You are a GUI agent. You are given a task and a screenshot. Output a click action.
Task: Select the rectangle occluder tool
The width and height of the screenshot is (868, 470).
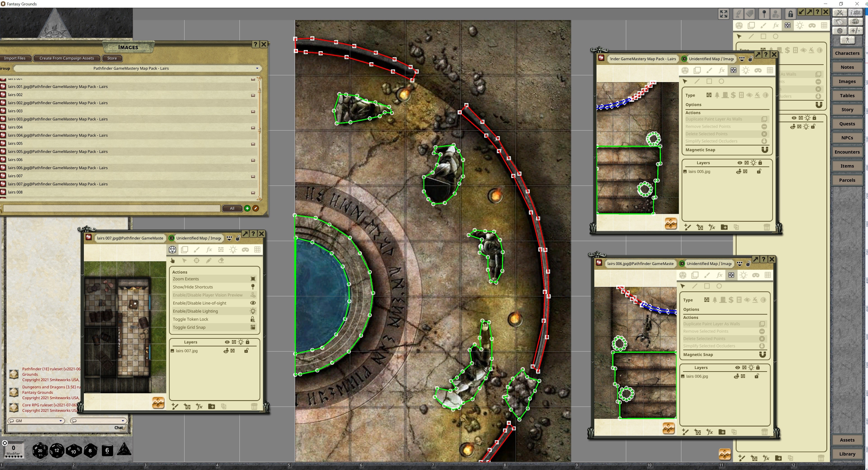click(709, 81)
